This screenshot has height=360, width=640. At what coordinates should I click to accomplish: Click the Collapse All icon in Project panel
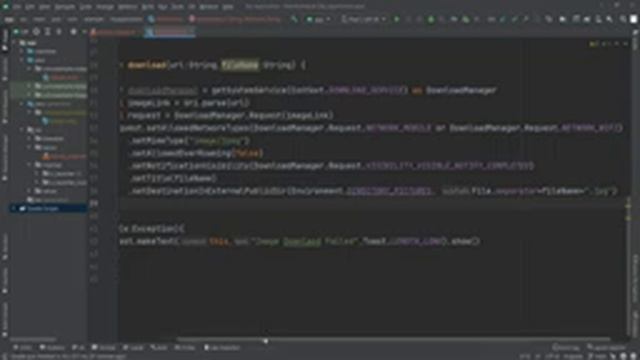59,31
